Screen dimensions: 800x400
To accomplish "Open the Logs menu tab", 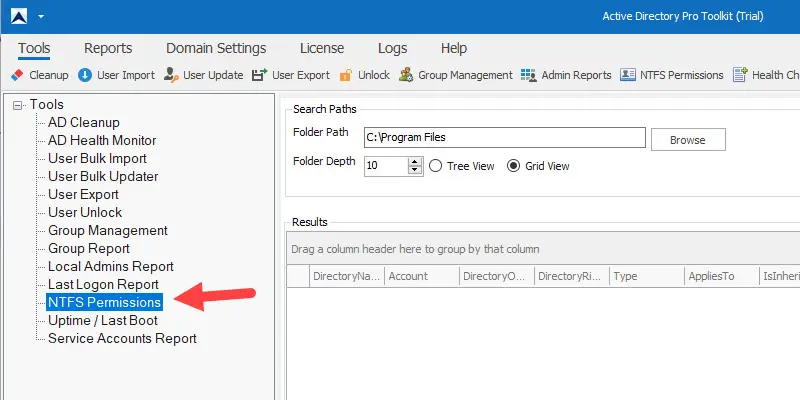I will click(x=392, y=48).
